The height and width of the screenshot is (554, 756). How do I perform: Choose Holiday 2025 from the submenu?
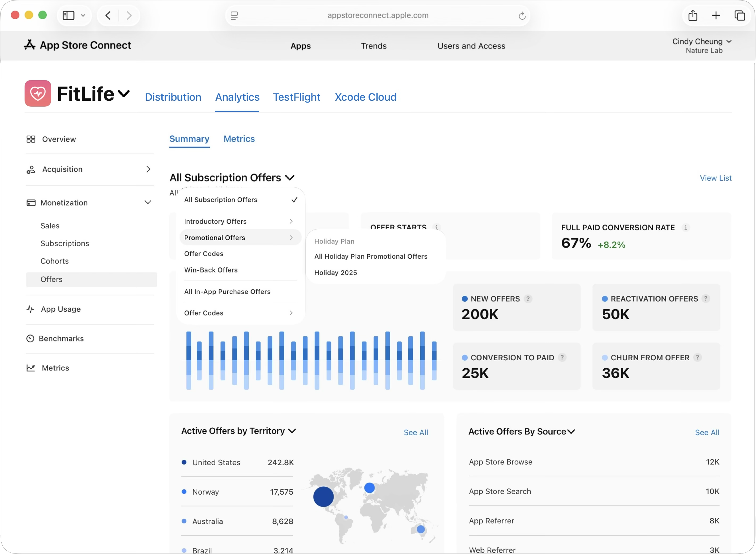coord(335,273)
